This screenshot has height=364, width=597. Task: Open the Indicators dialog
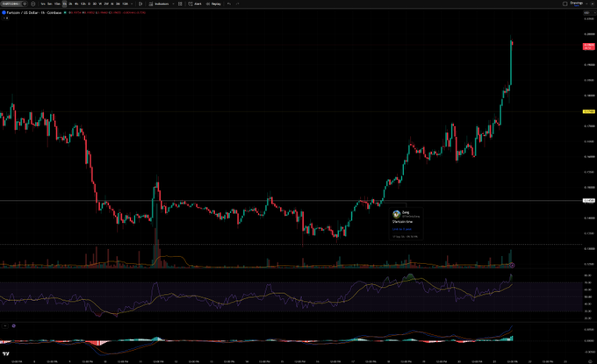[x=159, y=4]
